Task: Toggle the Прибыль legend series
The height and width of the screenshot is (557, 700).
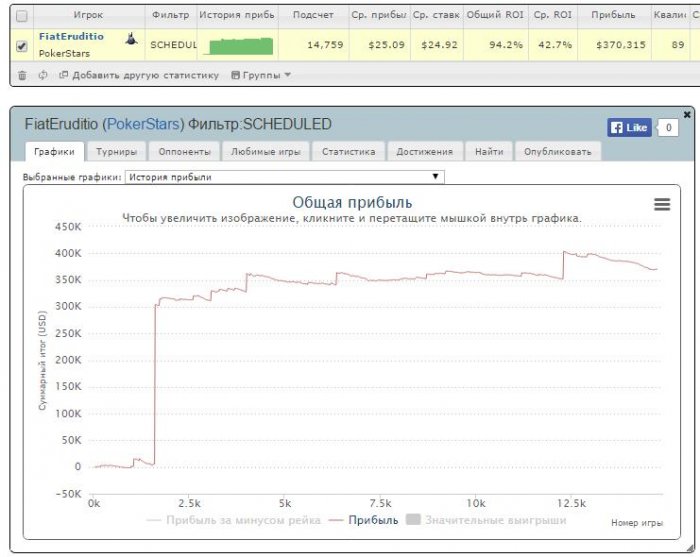Action: coord(363,520)
